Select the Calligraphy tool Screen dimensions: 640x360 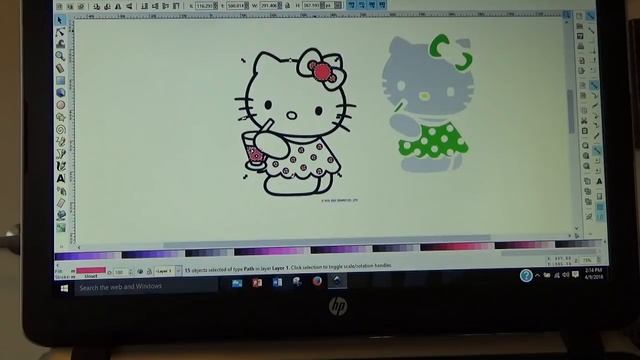click(61, 166)
